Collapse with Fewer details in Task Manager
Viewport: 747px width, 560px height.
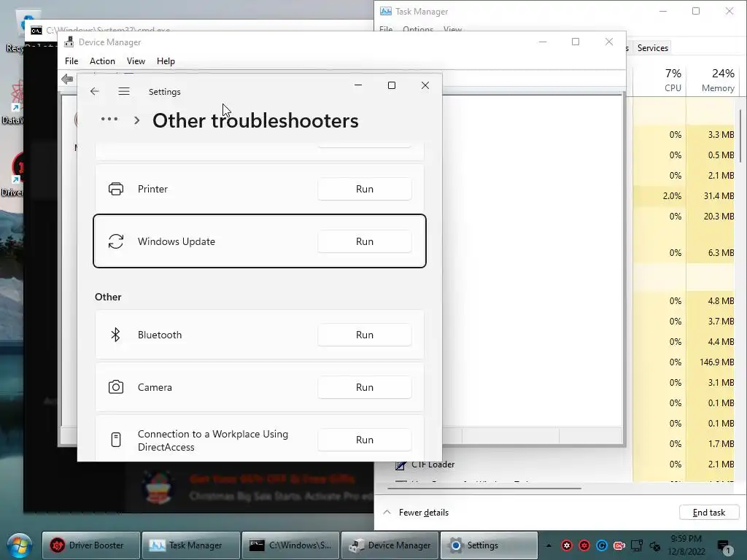click(x=416, y=513)
